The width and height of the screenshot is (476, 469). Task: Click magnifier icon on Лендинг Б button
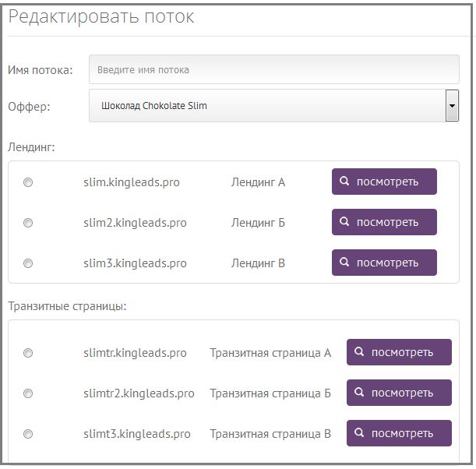345,222
